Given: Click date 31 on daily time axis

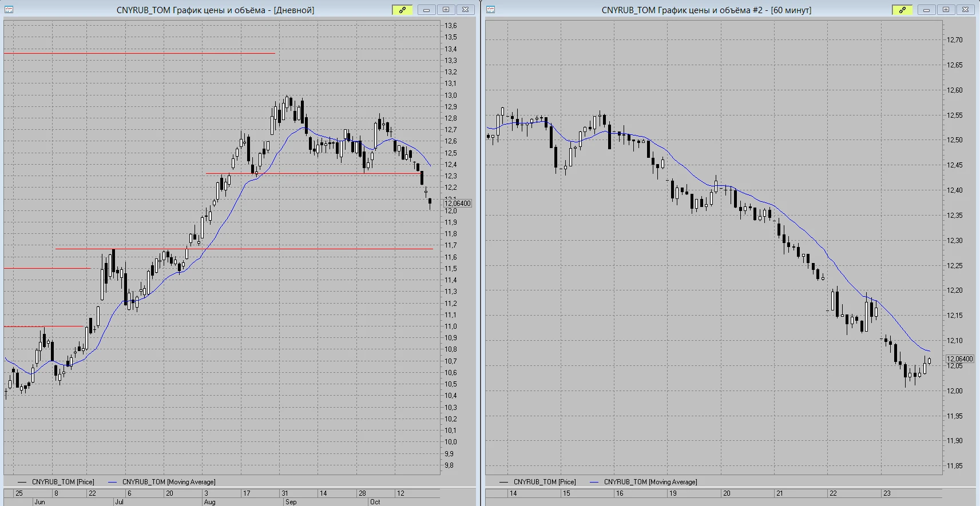Looking at the screenshot, I should pos(285,493).
